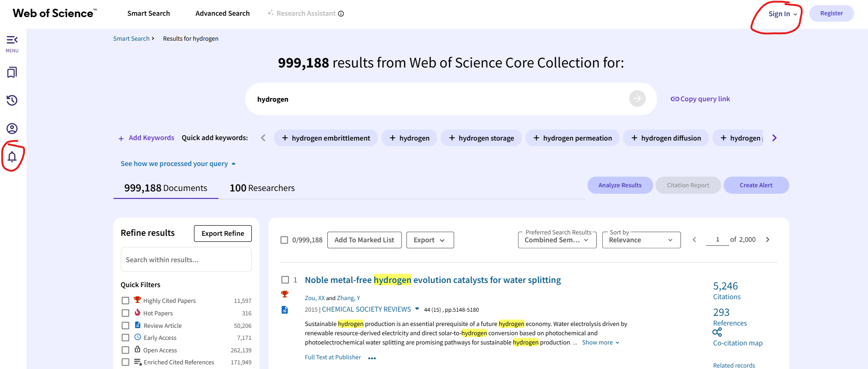The width and height of the screenshot is (868, 369).
Task: Open the alerts bell icon
Action: point(12,157)
